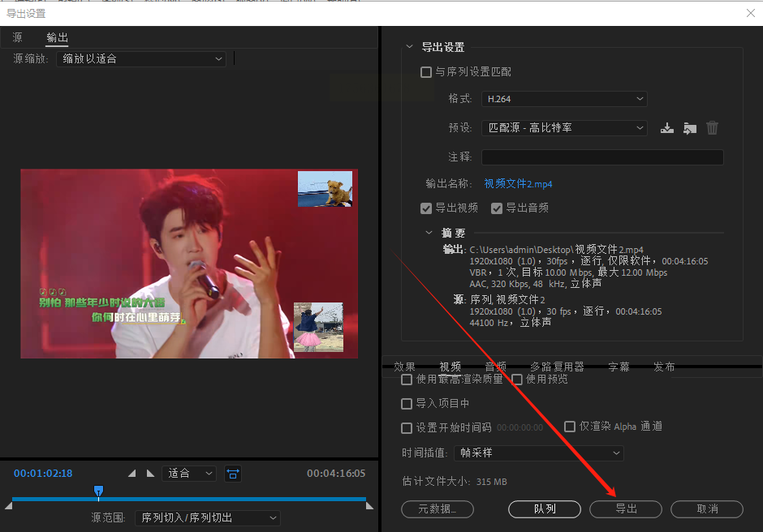Open the preset dropdown
The height and width of the screenshot is (532, 763).
(564, 128)
